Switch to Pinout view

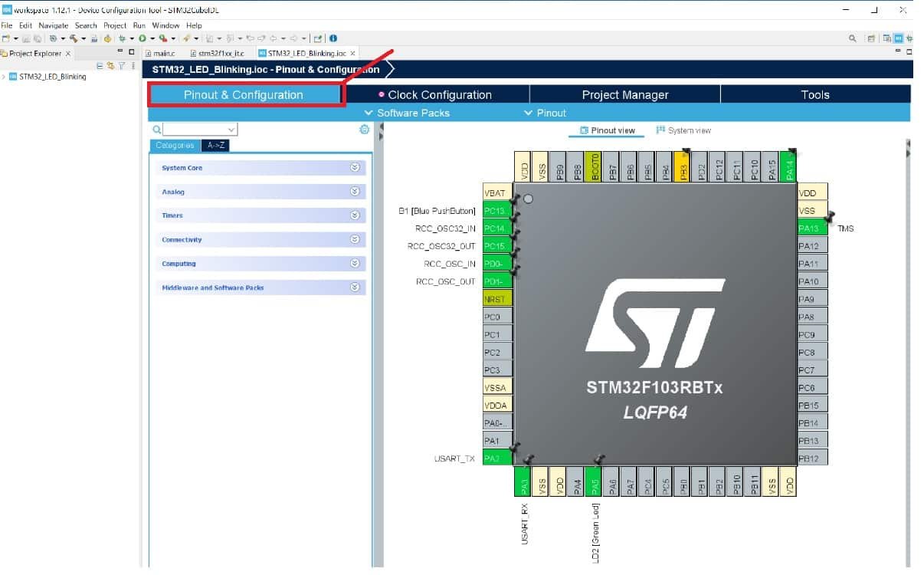click(607, 130)
